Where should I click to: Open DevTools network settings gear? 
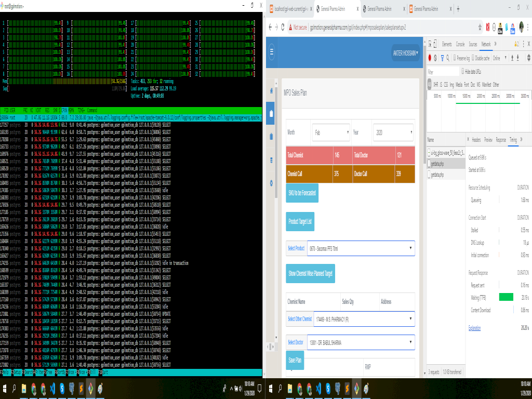tap(528, 58)
